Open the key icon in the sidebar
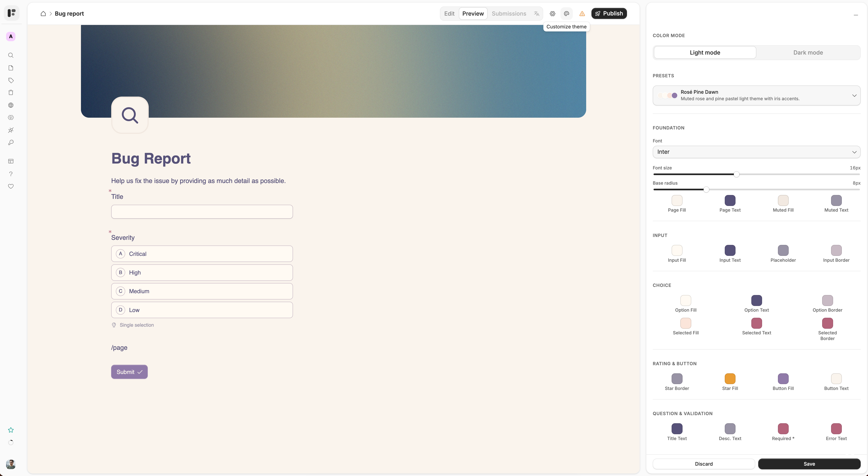Screen dimensions: 868x476 click(x=11, y=142)
